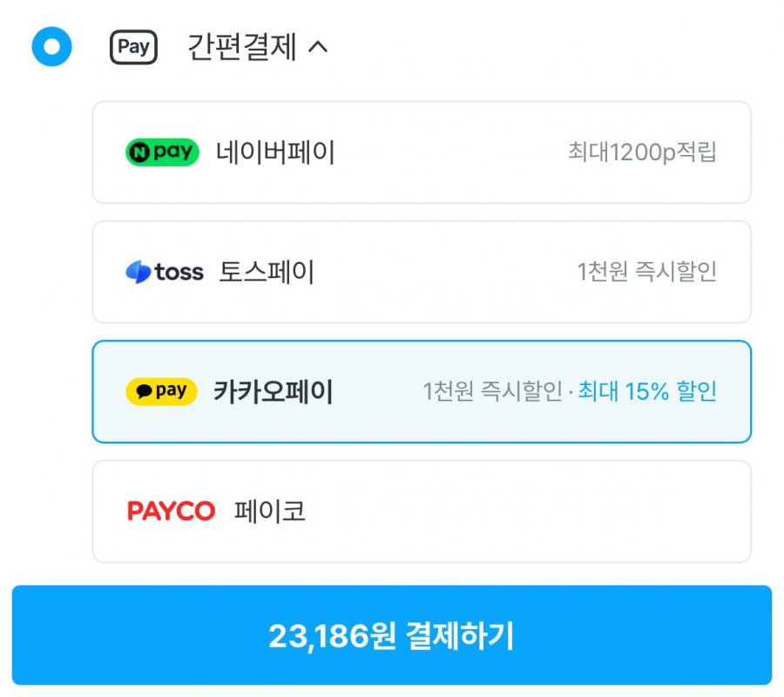
Task: Collapse the 간편결제 section using the chevron
Action: tap(319, 47)
